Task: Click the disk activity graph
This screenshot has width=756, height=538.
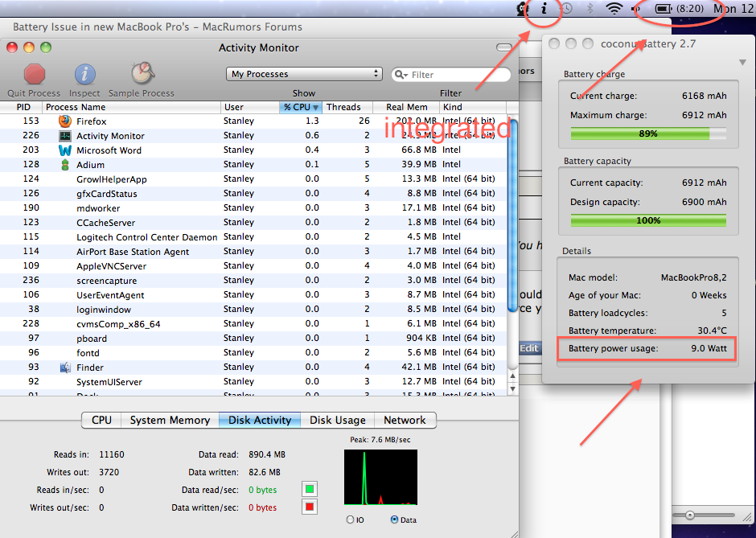Action: pyautogui.click(x=380, y=477)
